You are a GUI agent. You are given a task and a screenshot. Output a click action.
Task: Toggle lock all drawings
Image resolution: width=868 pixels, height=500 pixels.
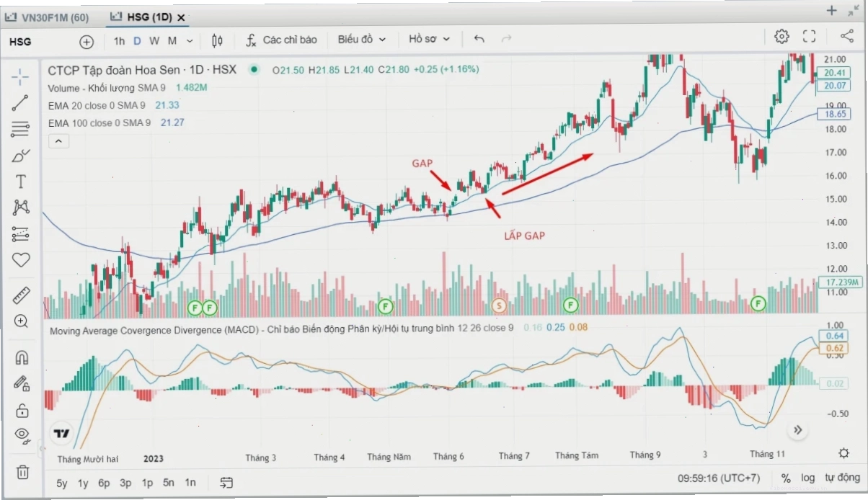coord(22,411)
